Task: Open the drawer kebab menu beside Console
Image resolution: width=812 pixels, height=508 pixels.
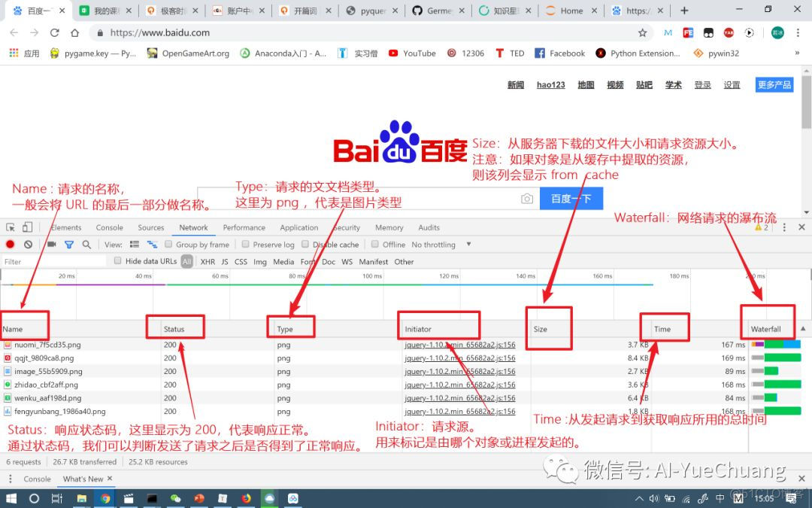Action: 11,479
